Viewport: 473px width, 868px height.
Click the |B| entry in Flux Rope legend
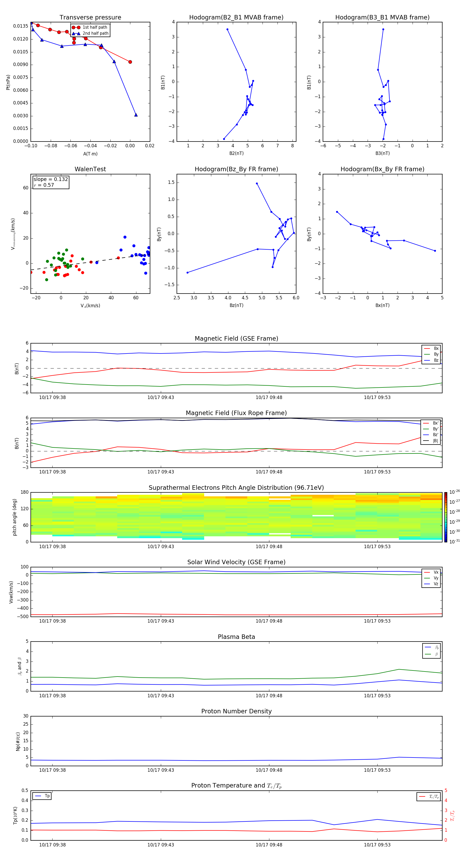431,441
